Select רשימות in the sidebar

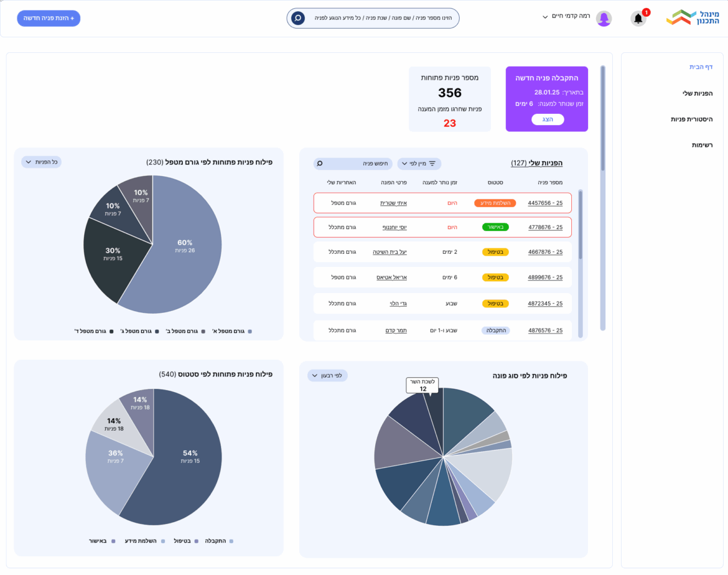click(702, 145)
